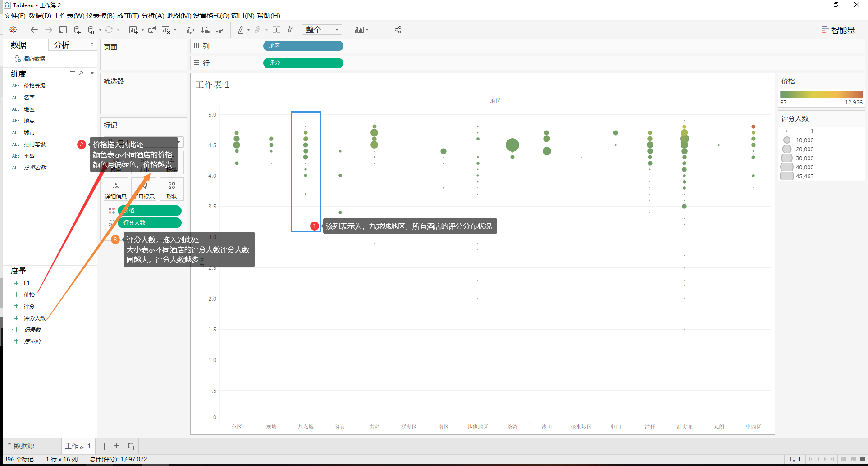Click the 评分 pill on rows shelf
Viewport: 868px width, 466px height.
[303, 63]
